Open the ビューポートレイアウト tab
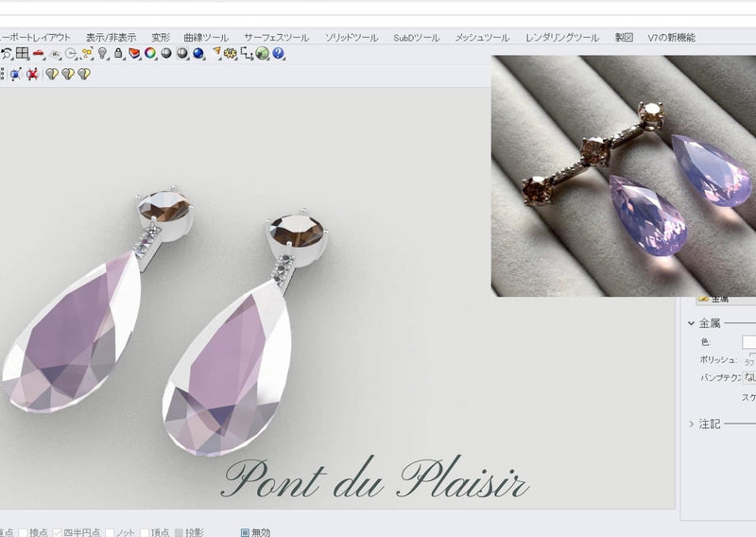Image resolution: width=756 pixels, height=537 pixels. (x=35, y=38)
